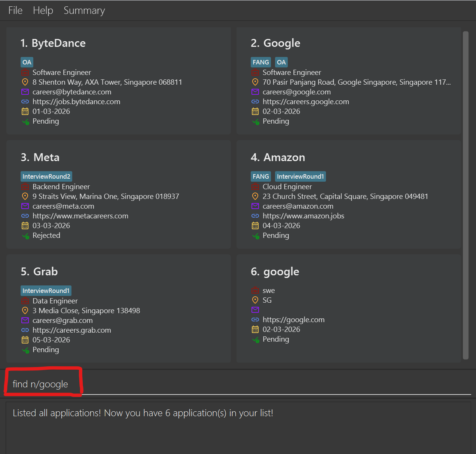
Task: Open the File menu
Action: pos(15,10)
